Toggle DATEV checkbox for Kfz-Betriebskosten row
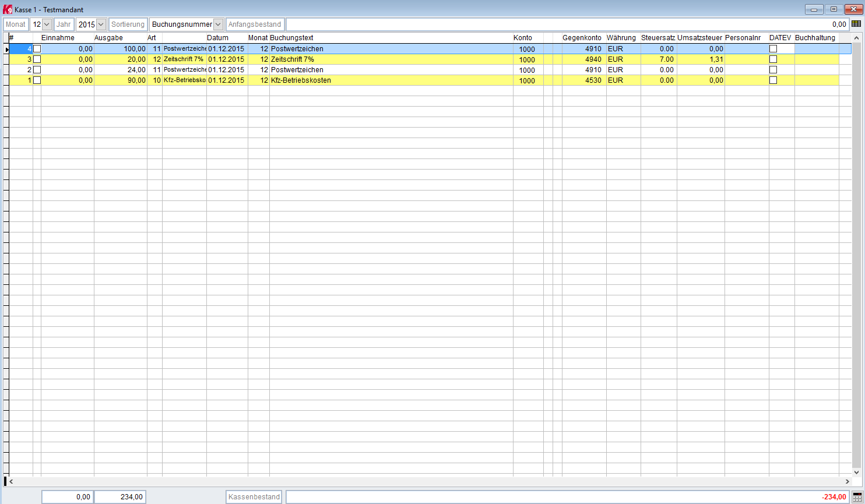 773,80
